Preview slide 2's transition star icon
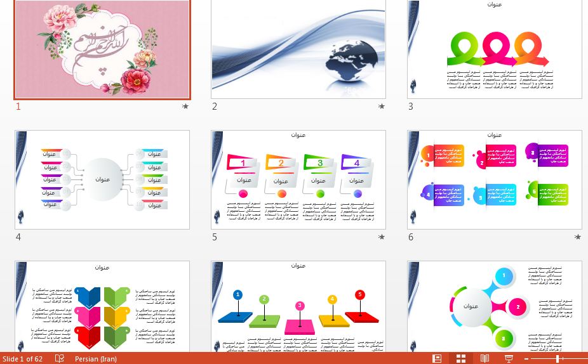The image size is (588, 364). [x=382, y=107]
